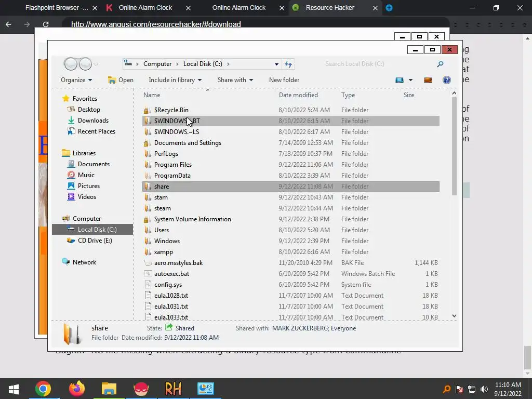Reload the browser page
The image size is (532, 399).
click(x=46, y=24)
